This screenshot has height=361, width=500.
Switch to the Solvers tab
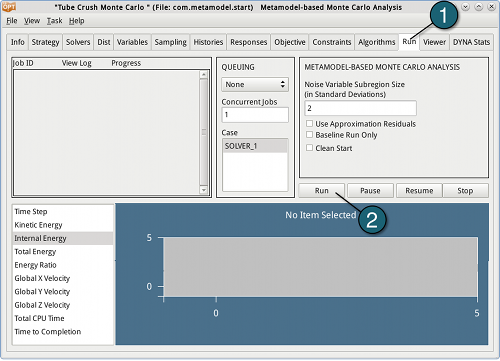[x=78, y=42]
